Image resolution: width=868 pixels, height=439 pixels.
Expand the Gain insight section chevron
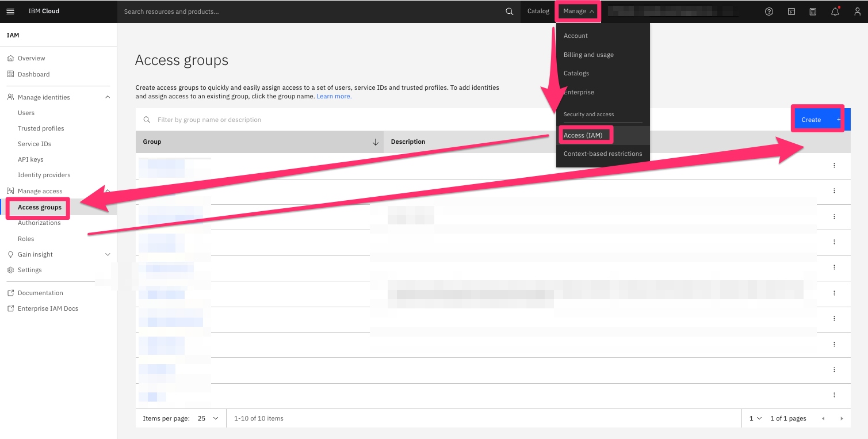(108, 254)
